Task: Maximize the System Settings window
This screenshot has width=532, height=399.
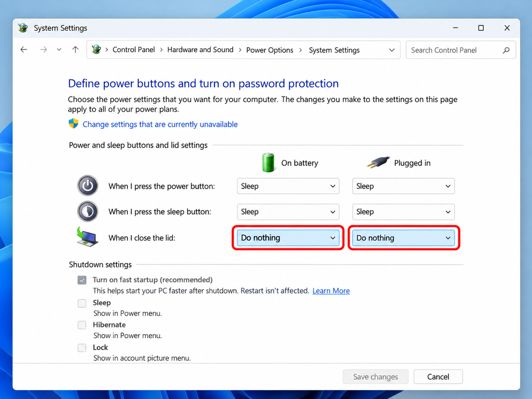Action: 481,28
